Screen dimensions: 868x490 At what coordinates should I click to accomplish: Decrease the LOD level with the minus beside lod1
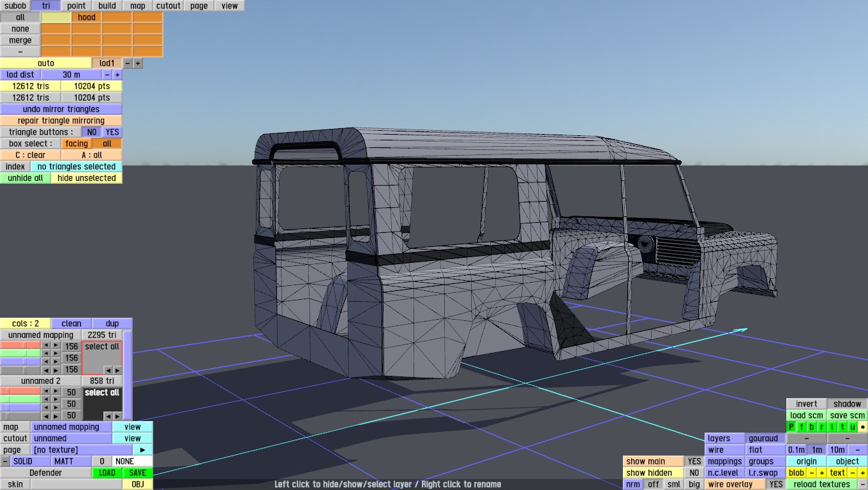[x=128, y=63]
